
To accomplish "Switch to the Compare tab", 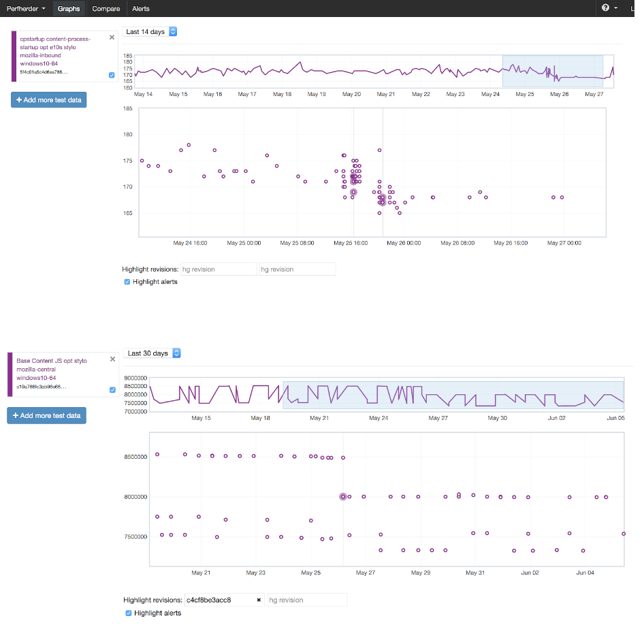I will click(x=106, y=9).
